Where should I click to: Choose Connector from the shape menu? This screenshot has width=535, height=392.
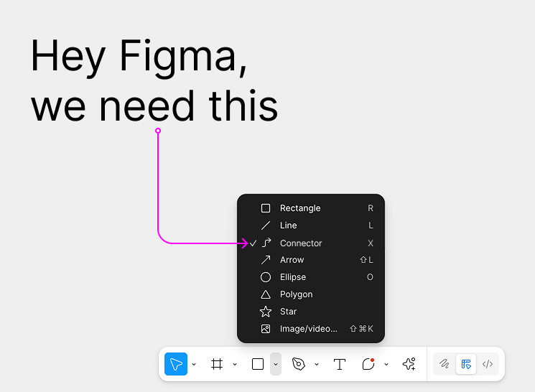(x=311, y=243)
